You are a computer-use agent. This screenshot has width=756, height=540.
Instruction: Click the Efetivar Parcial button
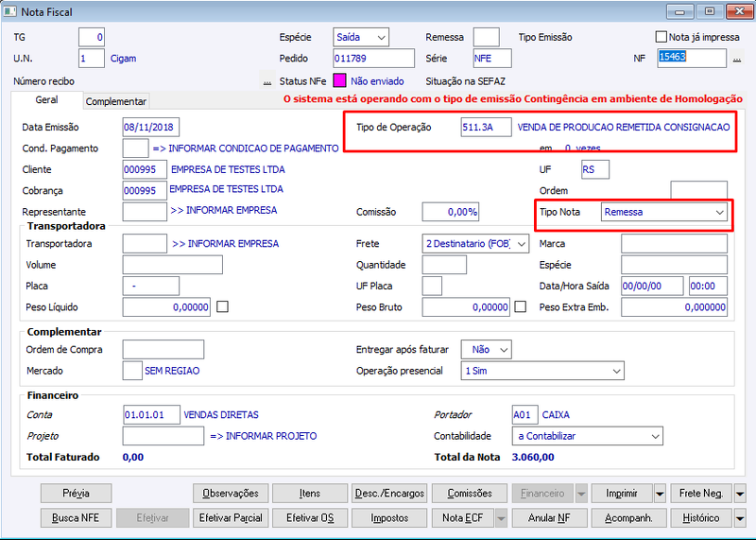click(231, 518)
